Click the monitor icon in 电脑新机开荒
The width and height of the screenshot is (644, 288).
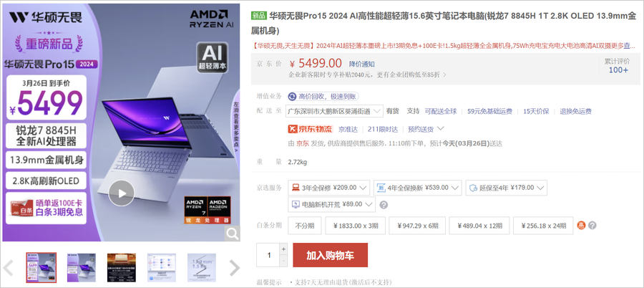(296, 204)
